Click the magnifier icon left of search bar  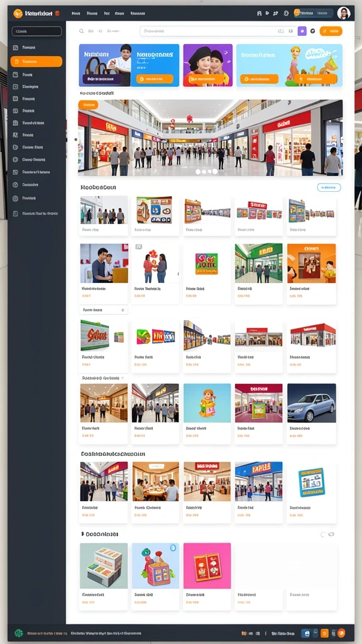81,31
